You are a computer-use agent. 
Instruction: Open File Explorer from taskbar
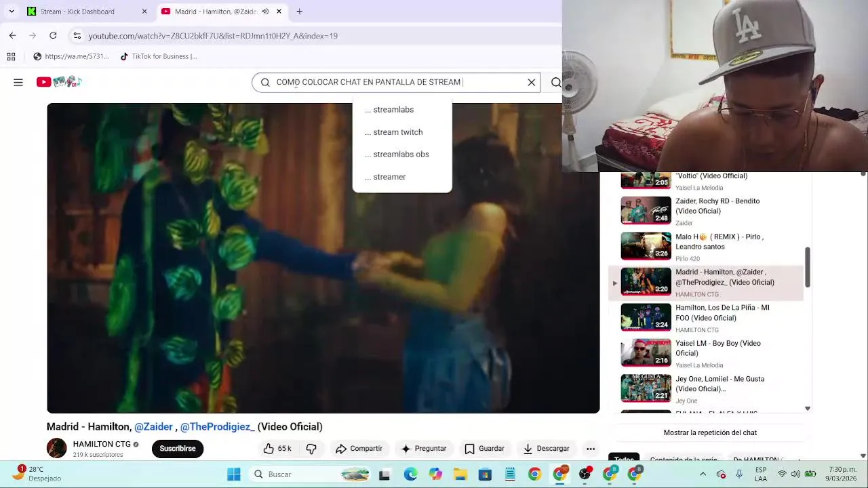[460, 474]
